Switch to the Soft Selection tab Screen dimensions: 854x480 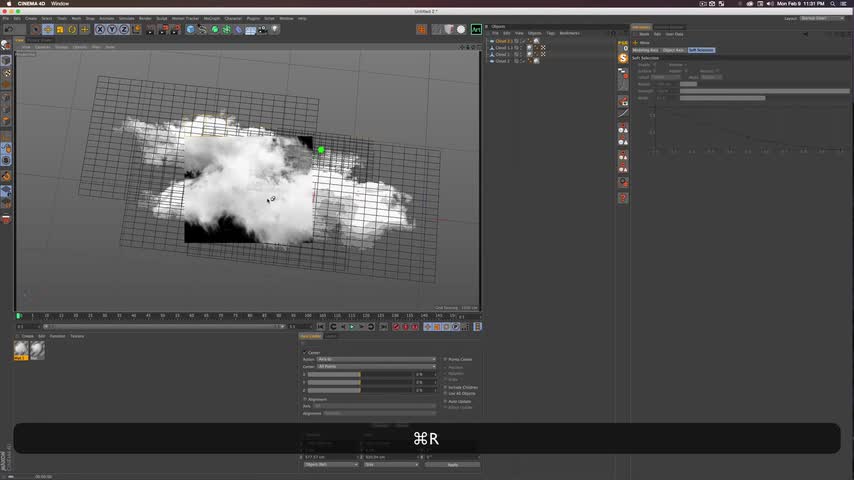coord(701,50)
